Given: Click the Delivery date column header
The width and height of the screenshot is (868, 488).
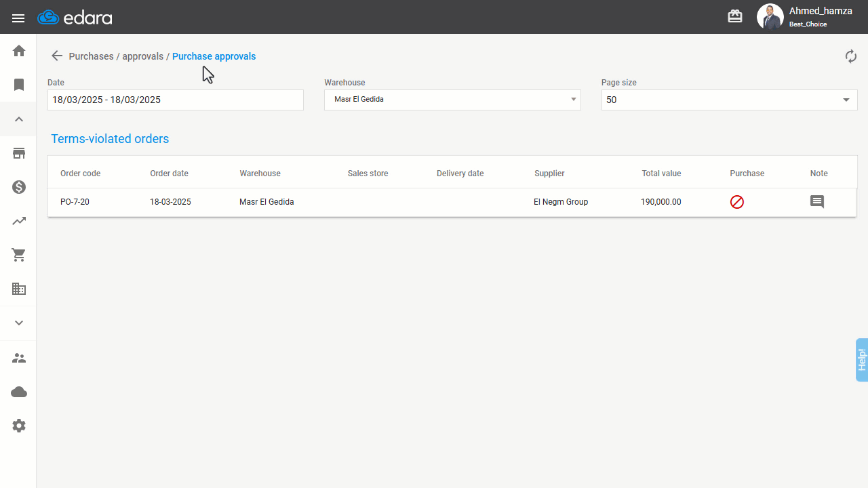Looking at the screenshot, I should pyautogui.click(x=460, y=174).
